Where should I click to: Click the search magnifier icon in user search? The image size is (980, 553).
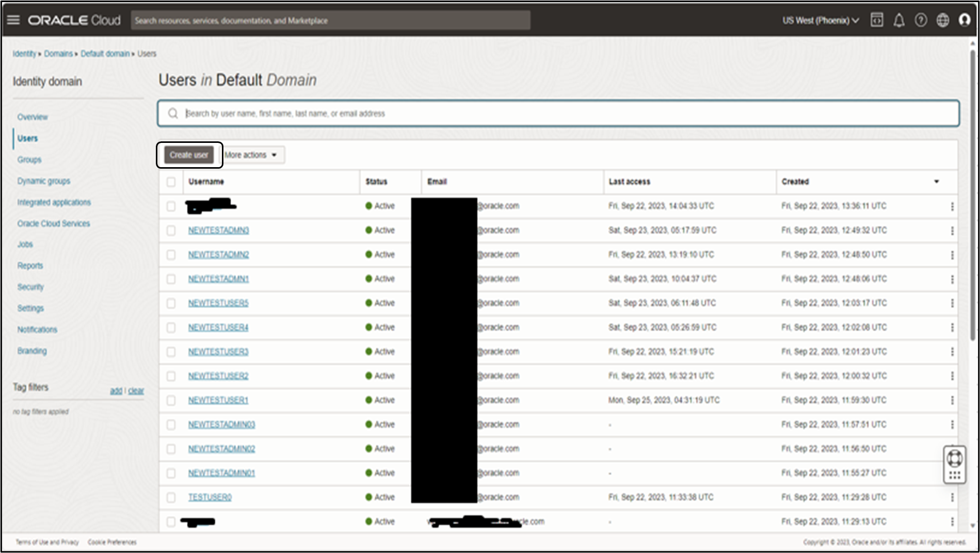click(173, 113)
